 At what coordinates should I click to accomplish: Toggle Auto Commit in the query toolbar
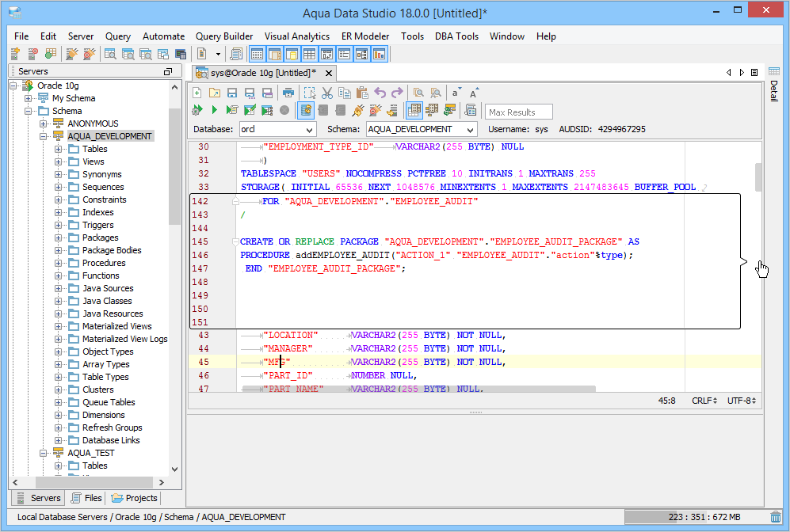[305, 110]
